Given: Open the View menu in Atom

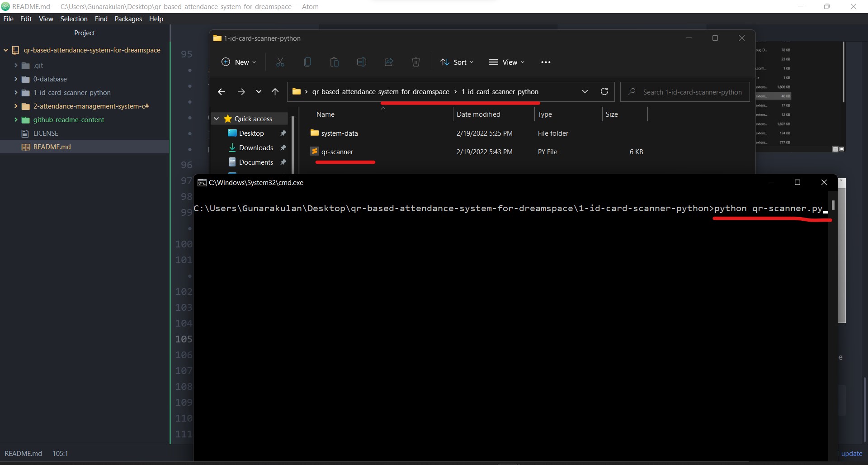Looking at the screenshot, I should click(x=46, y=19).
